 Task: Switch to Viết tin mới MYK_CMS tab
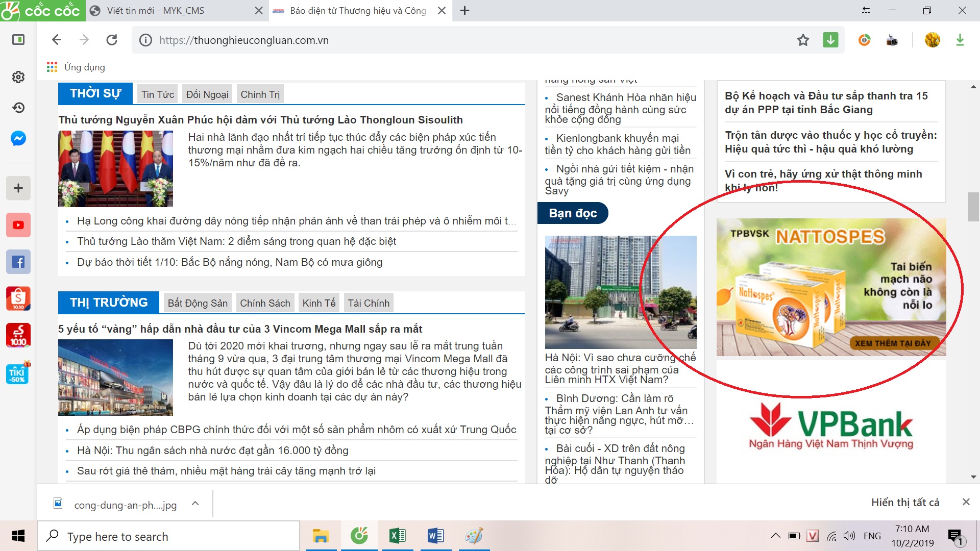click(156, 11)
